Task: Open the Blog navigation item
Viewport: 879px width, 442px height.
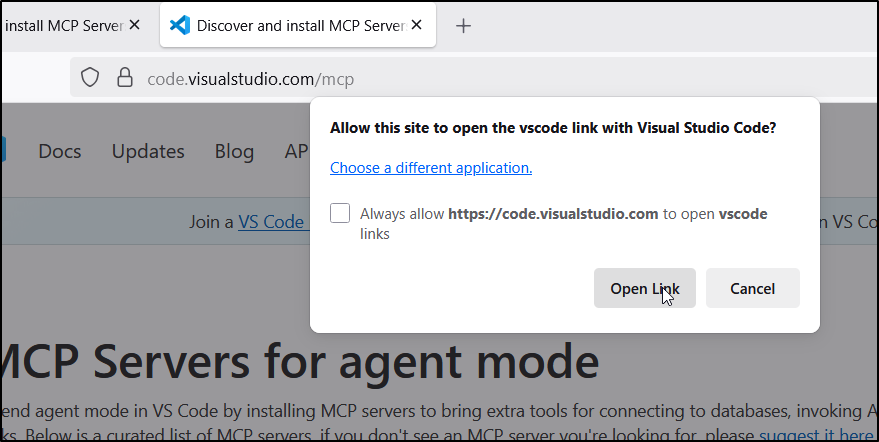Action: pos(234,152)
